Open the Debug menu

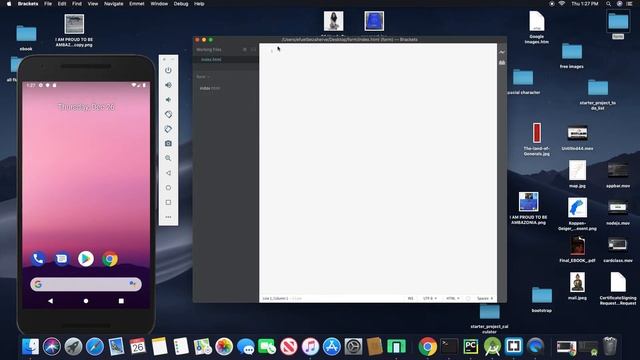pyautogui.click(x=181, y=4)
